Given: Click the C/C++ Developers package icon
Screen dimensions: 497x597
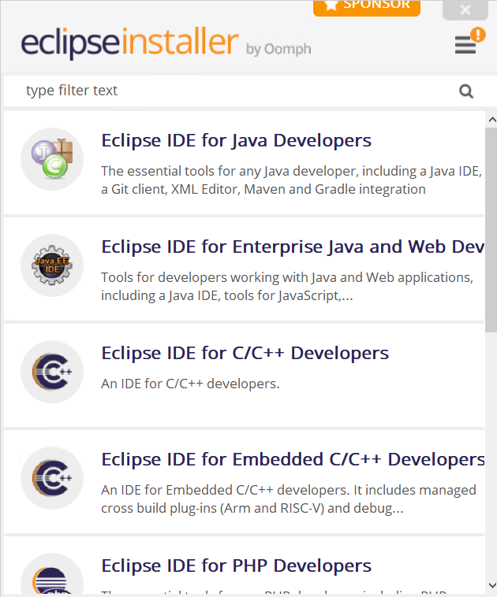Looking at the screenshot, I should coord(52,372).
